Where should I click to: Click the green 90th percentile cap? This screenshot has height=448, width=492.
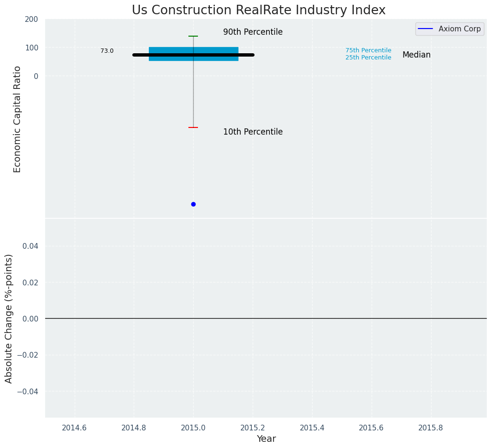[193, 36]
